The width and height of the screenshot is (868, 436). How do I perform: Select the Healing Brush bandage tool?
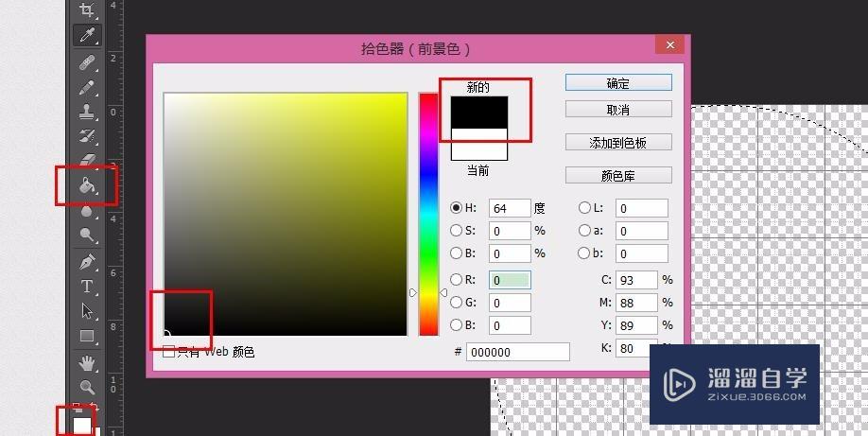[87, 62]
